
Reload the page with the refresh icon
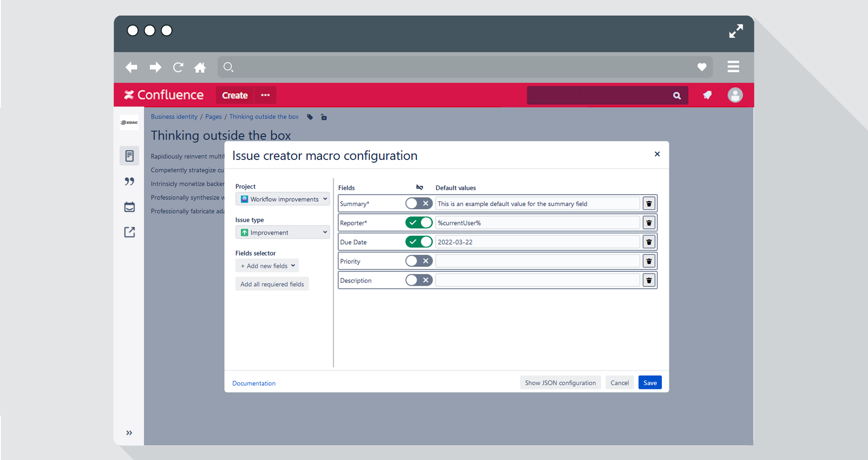[x=178, y=67]
